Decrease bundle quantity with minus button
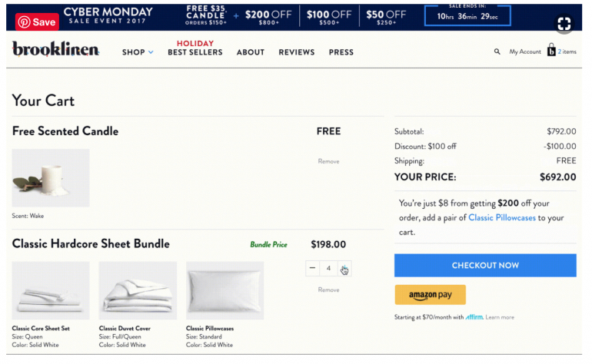The image size is (592, 364). point(312,268)
